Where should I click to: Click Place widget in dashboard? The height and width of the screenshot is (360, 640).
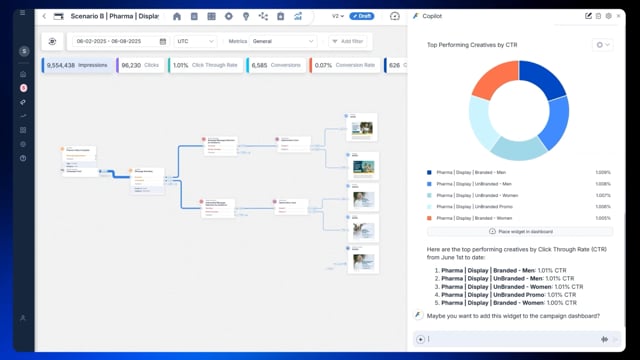[520, 231]
